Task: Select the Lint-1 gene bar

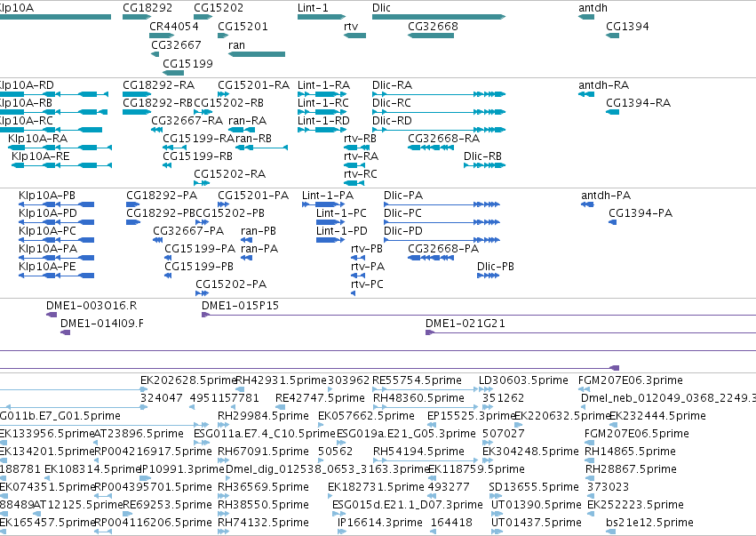Action: [322, 17]
